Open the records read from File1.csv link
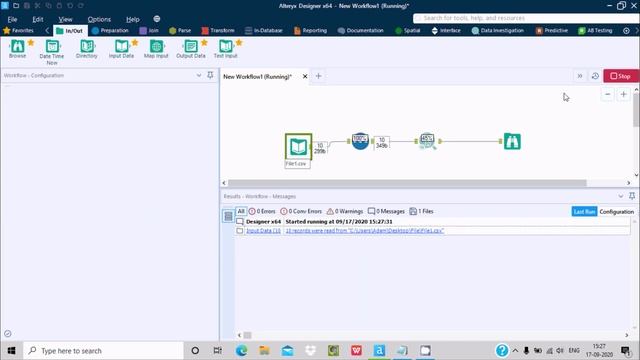The height and width of the screenshot is (360, 640). pos(364,231)
